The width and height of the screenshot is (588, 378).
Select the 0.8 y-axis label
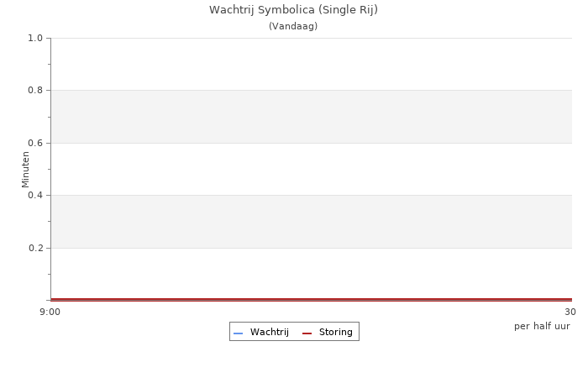(x=35, y=91)
